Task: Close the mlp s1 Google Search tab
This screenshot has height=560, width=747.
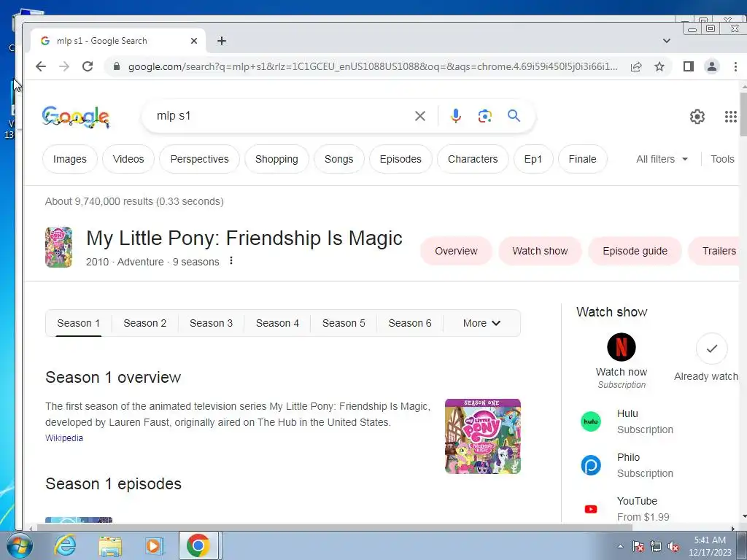Action: pos(194,41)
